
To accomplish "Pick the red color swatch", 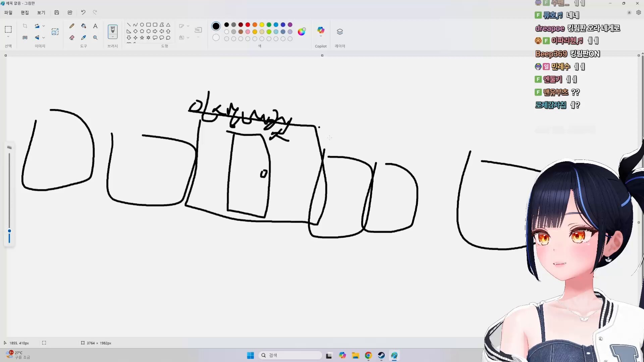I will [x=248, y=24].
